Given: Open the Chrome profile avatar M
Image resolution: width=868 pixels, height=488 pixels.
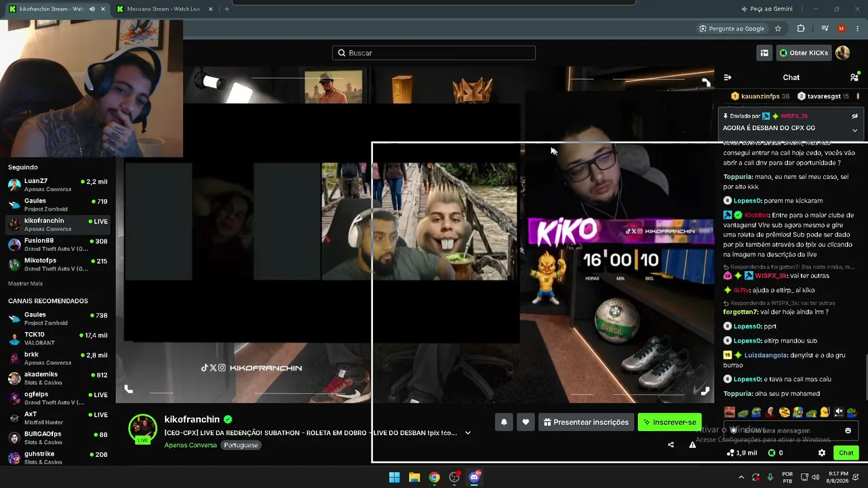Looking at the screenshot, I should tap(842, 28).
